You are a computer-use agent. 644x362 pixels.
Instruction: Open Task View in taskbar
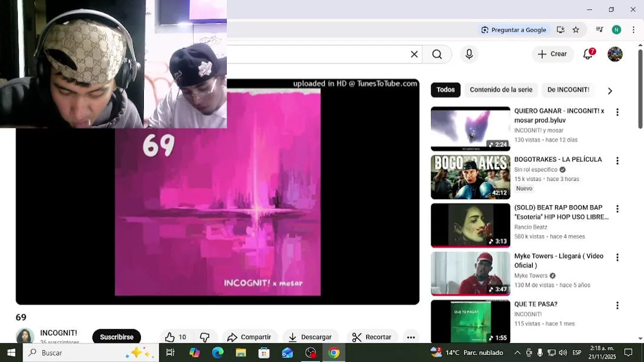170,352
